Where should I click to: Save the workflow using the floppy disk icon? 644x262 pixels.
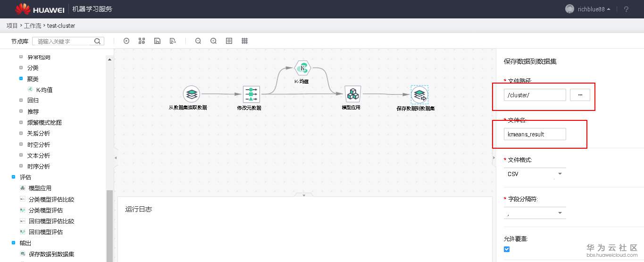coord(157,41)
